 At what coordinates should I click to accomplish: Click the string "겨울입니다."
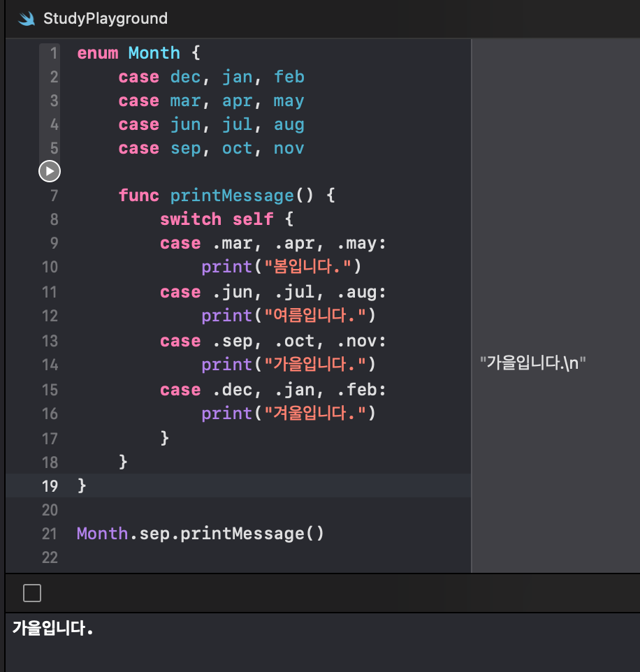pyautogui.click(x=316, y=414)
